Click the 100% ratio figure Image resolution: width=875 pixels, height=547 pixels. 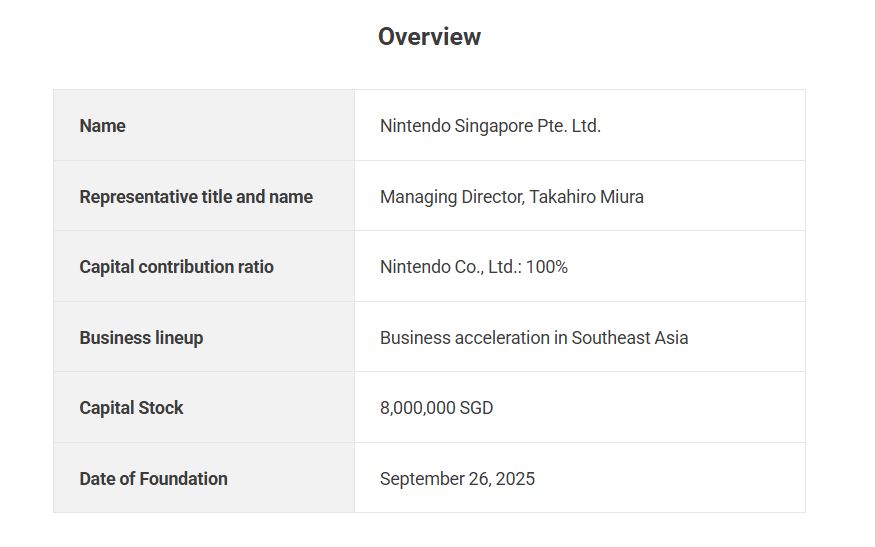coord(546,267)
